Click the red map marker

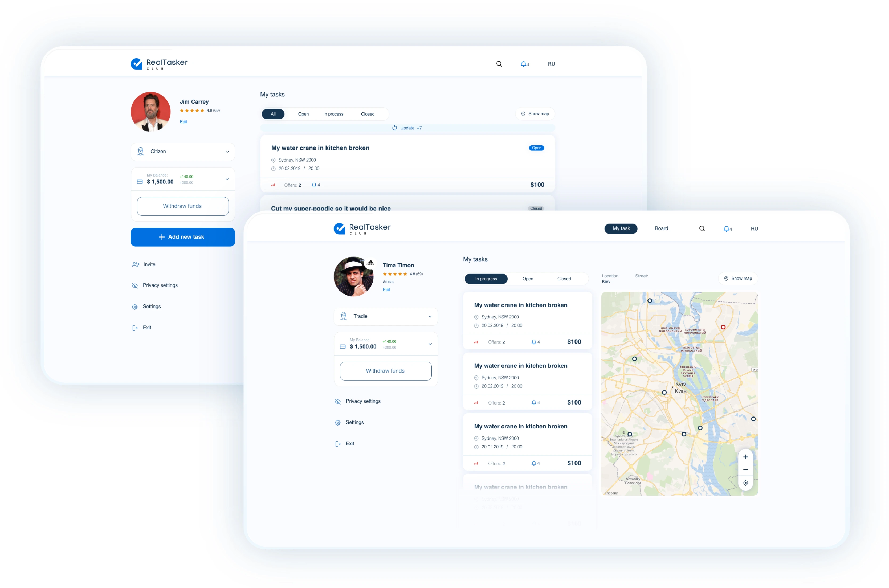723,327
